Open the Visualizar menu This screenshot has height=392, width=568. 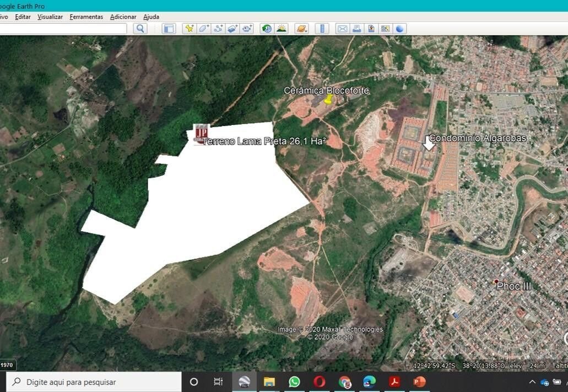[50, 17]
